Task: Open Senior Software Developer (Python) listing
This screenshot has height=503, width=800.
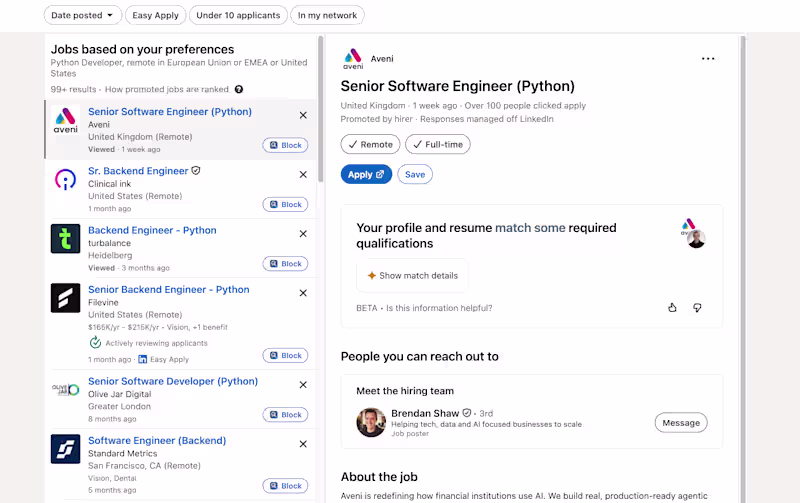Action: (x=173, y=381)
